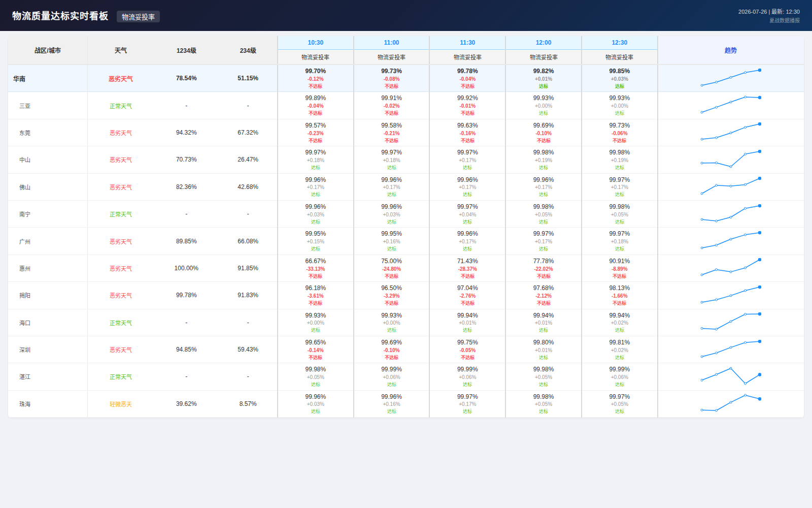Open the 揭阳 trend sparkline
This screenshot has height=508, width=812.
point(731,295)
